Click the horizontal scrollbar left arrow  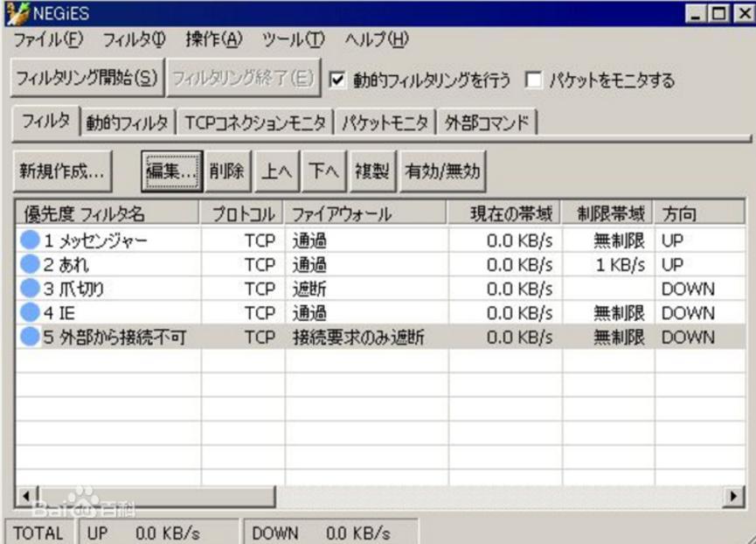point(26,496)
